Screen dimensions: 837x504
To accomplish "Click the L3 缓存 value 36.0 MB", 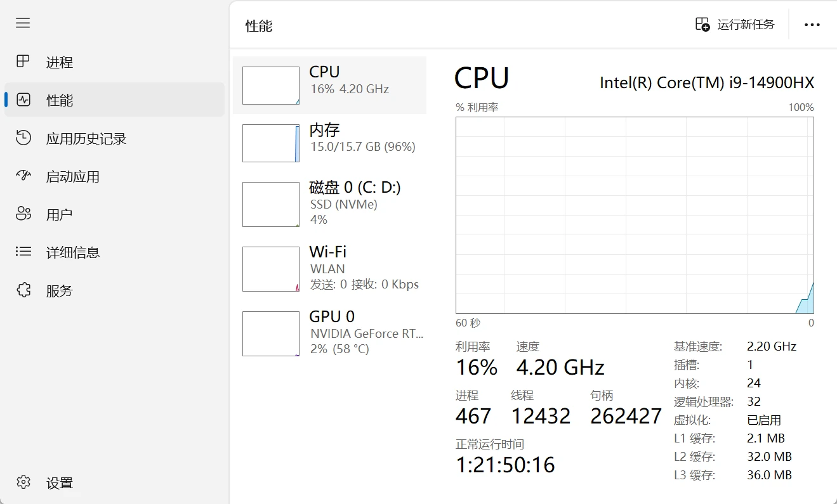I will 769,475.
